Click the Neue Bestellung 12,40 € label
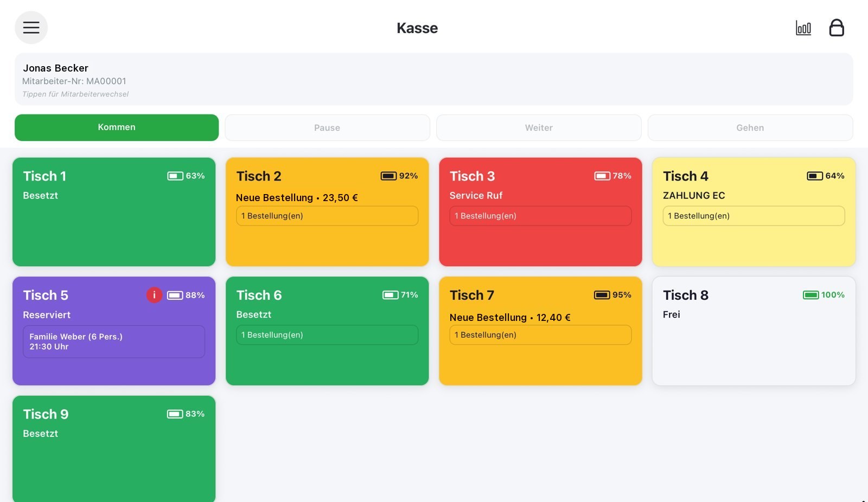 (510, 318)
